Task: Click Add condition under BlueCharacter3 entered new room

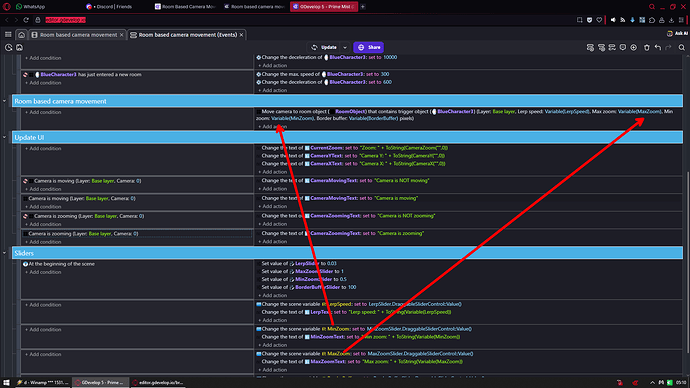Action: click(x=43, y=83)
